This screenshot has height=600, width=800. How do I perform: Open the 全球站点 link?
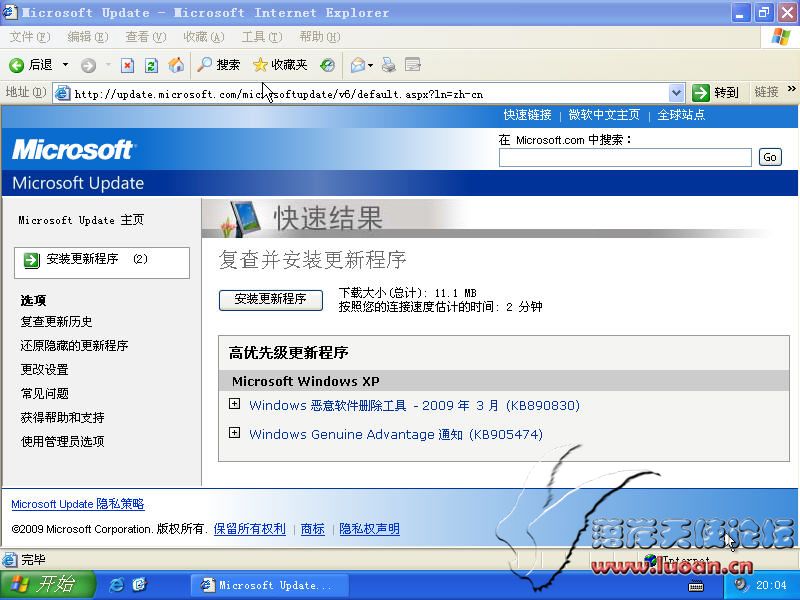[681, 115]
